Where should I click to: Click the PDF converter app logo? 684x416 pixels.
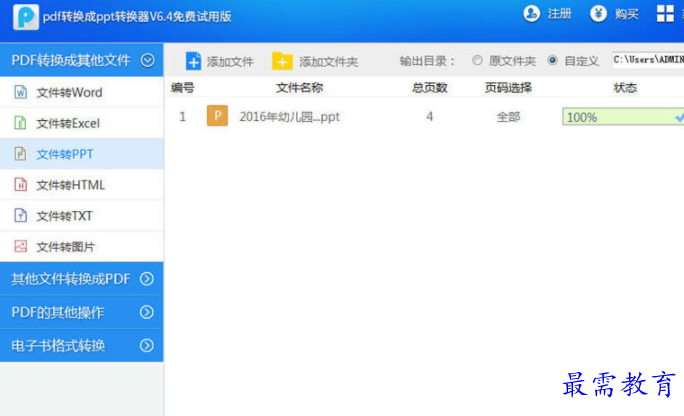(26, 17)
